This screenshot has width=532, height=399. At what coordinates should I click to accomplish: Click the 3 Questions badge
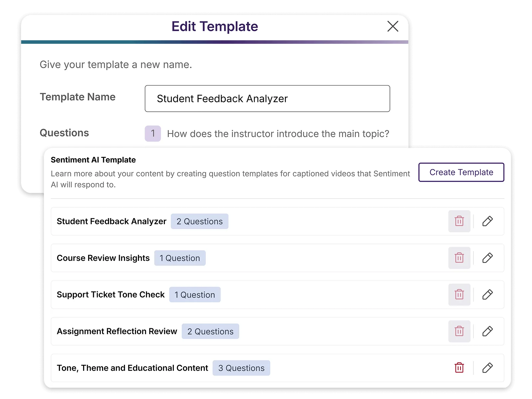pos(241,368)
